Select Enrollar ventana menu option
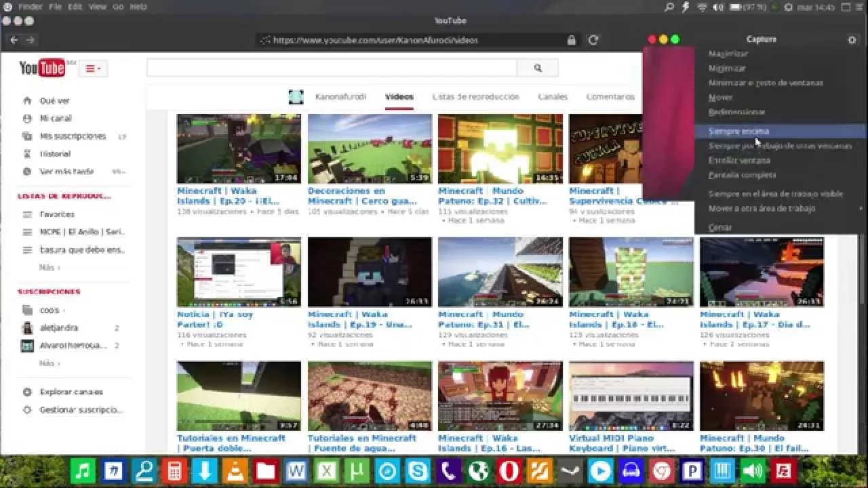 [x=739, y=161]
